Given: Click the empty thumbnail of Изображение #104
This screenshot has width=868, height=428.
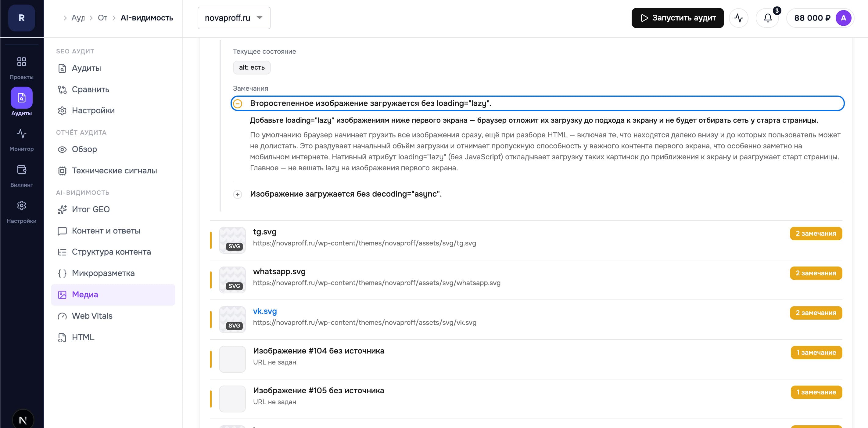Looking at the screenshot, I should [232, 359].
